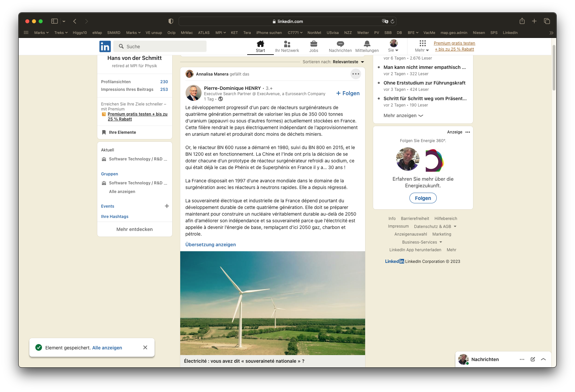Open the Events link

point(108,206)
